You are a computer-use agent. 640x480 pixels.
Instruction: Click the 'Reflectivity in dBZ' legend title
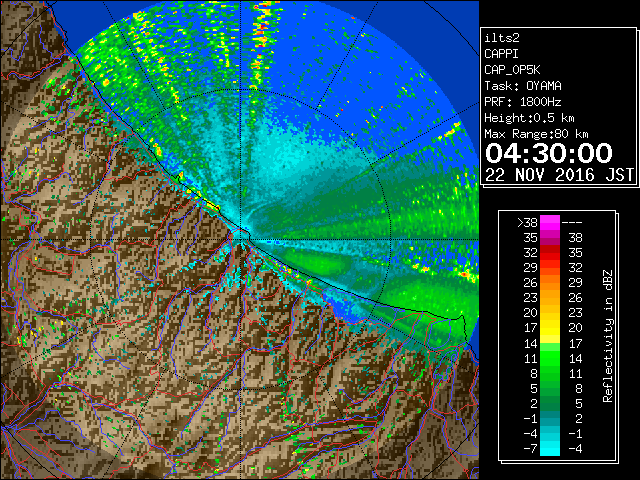607,336
